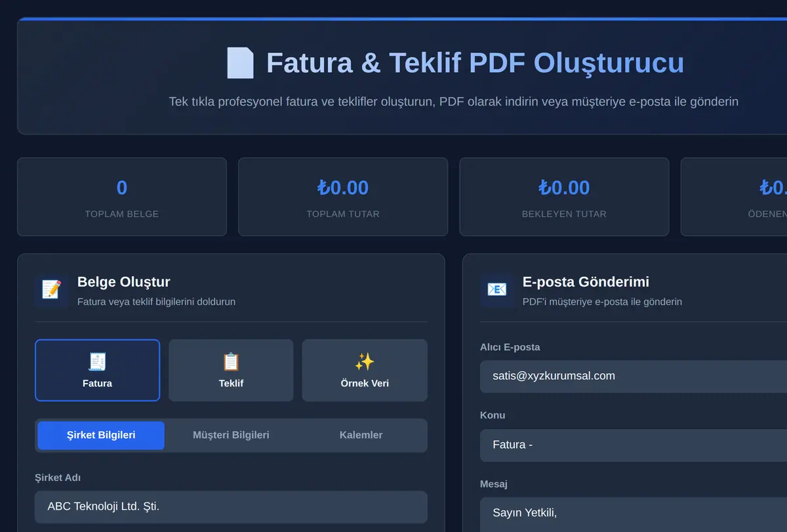Image resolution: width=787 pixels, height=532 pixels.
Task: Click the clipboard icon in the Teklif card
Action: pos(231,361)
